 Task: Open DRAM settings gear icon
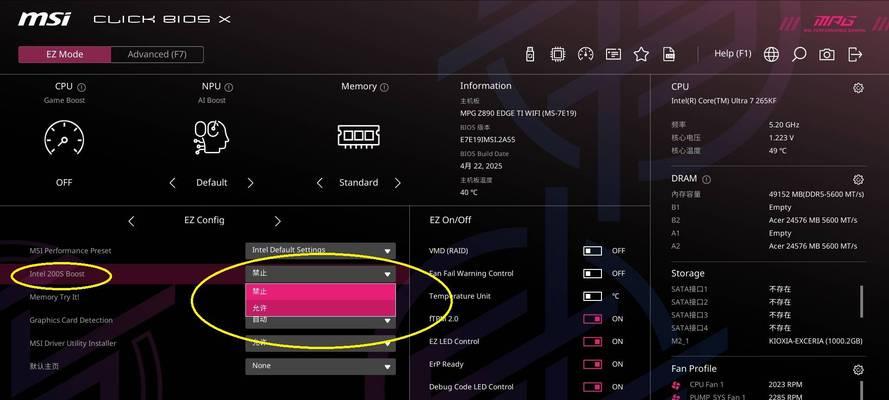pyautogui.click(x=858, y=180)
